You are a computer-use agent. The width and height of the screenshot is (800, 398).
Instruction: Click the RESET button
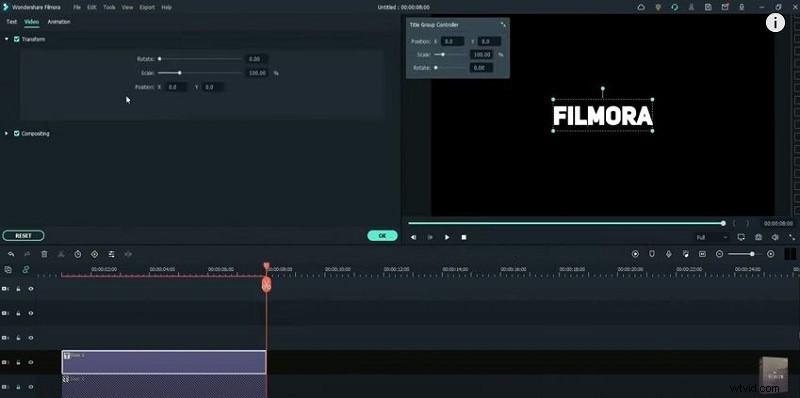[x=23, y=236]
